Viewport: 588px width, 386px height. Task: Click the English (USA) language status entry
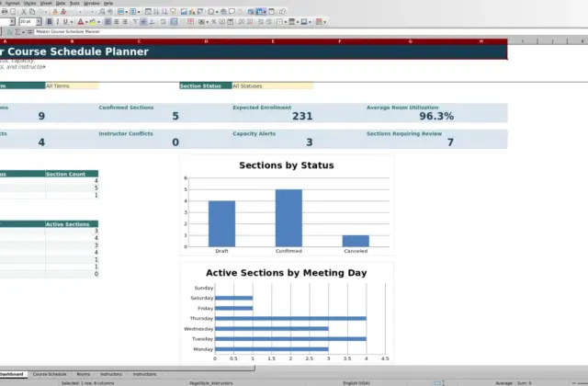(356, 383)
